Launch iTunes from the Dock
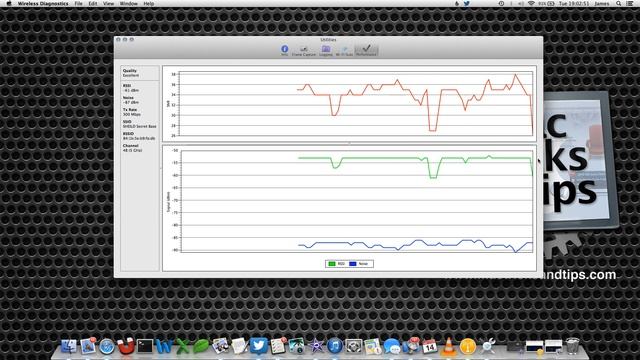The width and height of the screenshot is (640, 360). pyautogui.click(x=335, y=346)
